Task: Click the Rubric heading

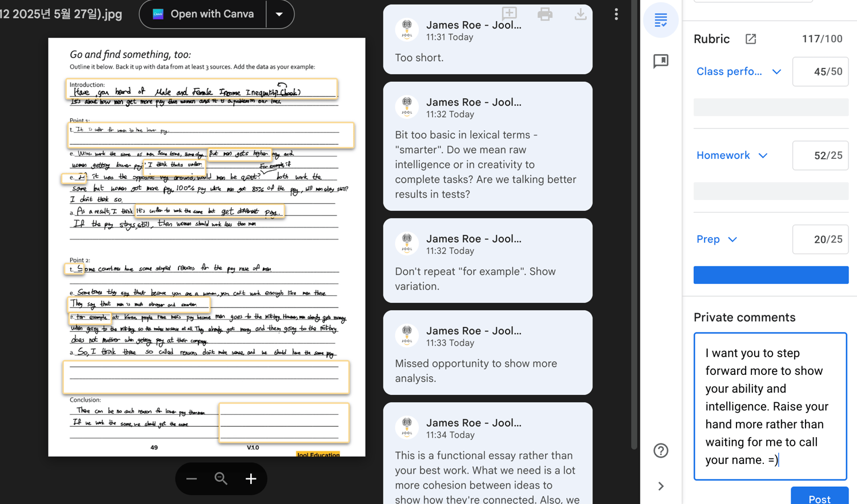Action: click(x=711, y=39)
